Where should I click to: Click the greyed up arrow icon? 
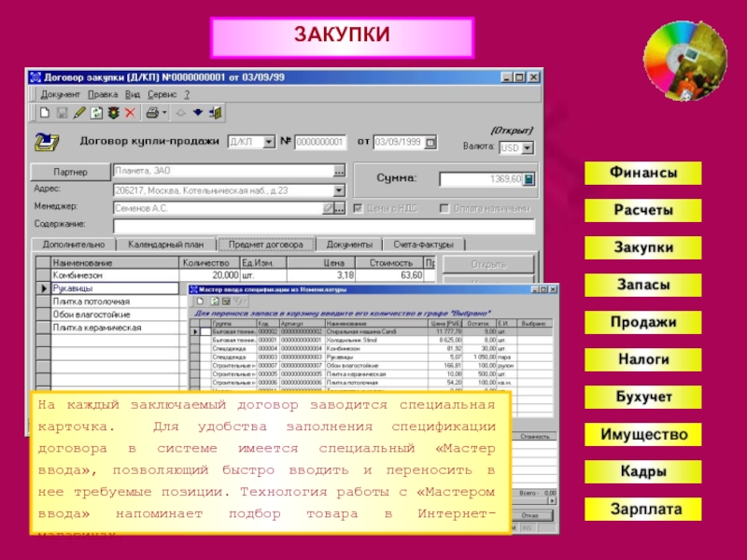tap(180, 113)
